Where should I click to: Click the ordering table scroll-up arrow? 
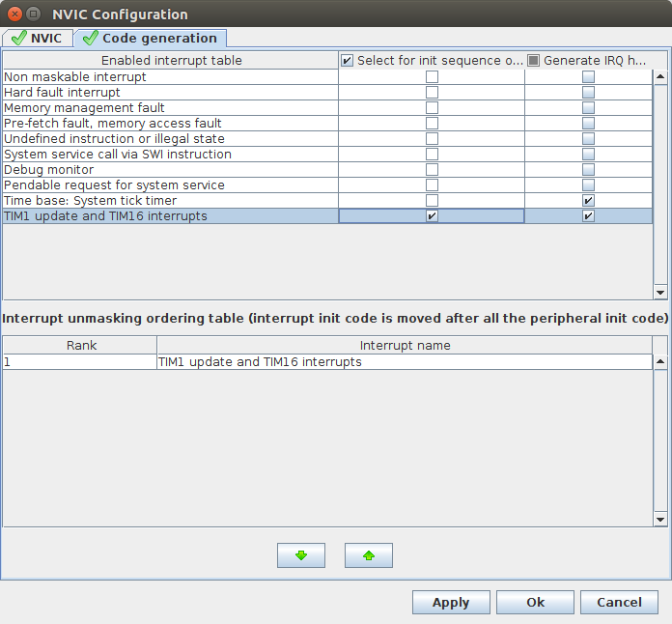click(660, 362)
